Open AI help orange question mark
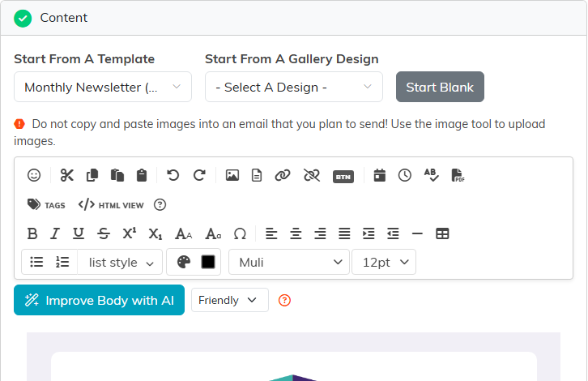The height and width of the screenshot is (381, 588). pos(284,300)
